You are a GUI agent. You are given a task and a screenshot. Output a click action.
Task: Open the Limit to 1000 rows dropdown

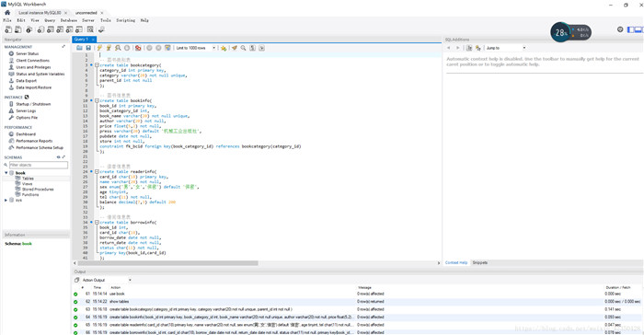[x=196, y=48]
